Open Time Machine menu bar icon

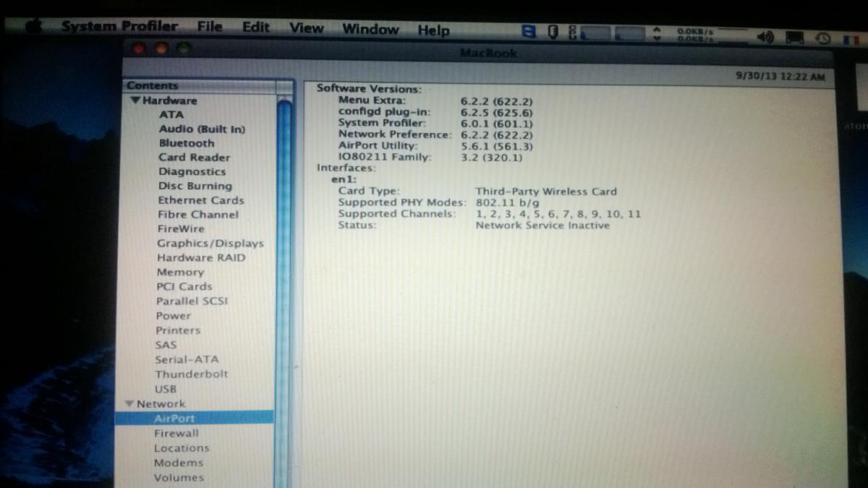[822, 38]
